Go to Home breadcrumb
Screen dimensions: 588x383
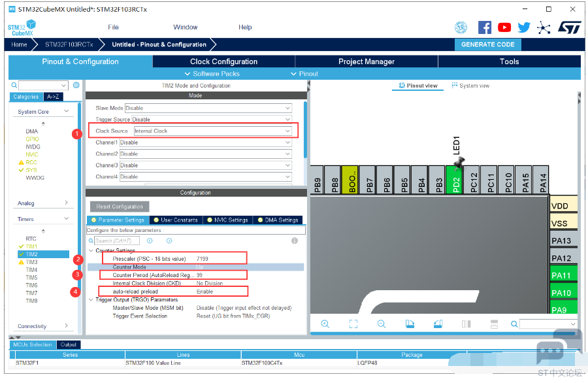[19, 44]
